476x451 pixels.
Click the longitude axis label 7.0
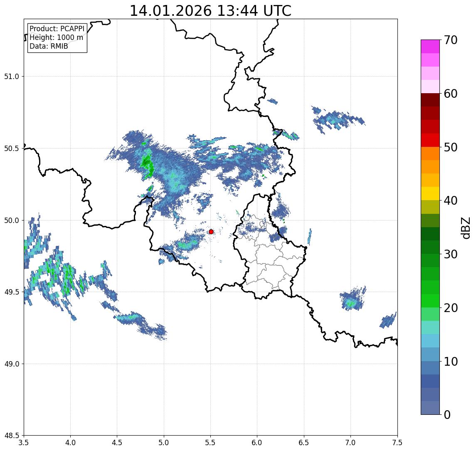(x=350, y=443)
